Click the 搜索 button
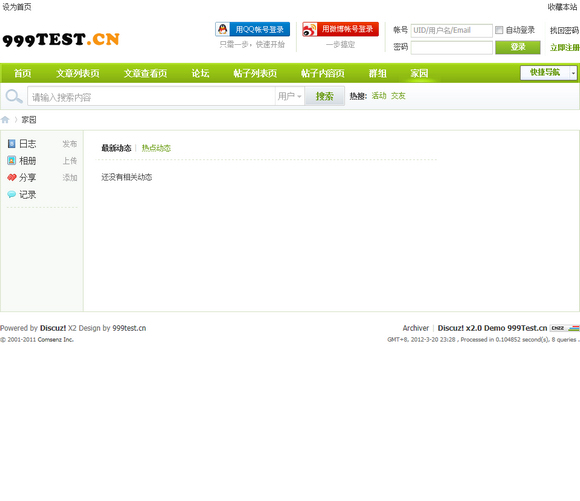Viewport: 580px width, 501px height. click(324, 96)
